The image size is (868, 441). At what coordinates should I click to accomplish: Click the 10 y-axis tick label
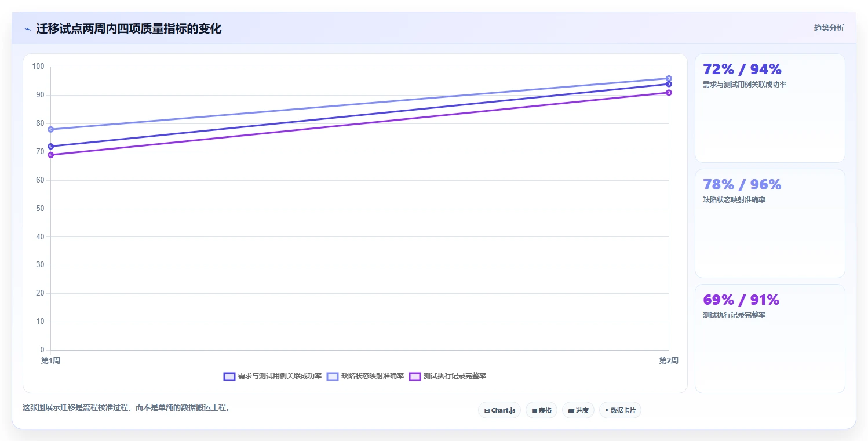coord(40,322)
